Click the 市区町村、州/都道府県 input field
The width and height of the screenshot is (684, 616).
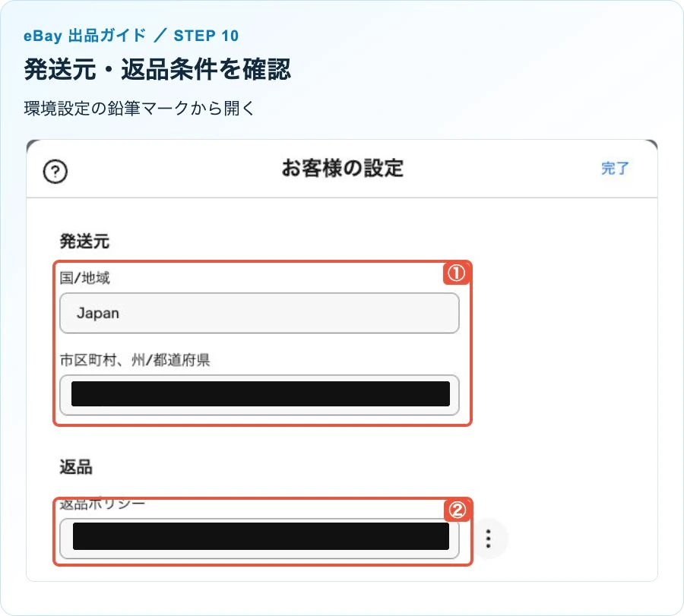(259, 395)
